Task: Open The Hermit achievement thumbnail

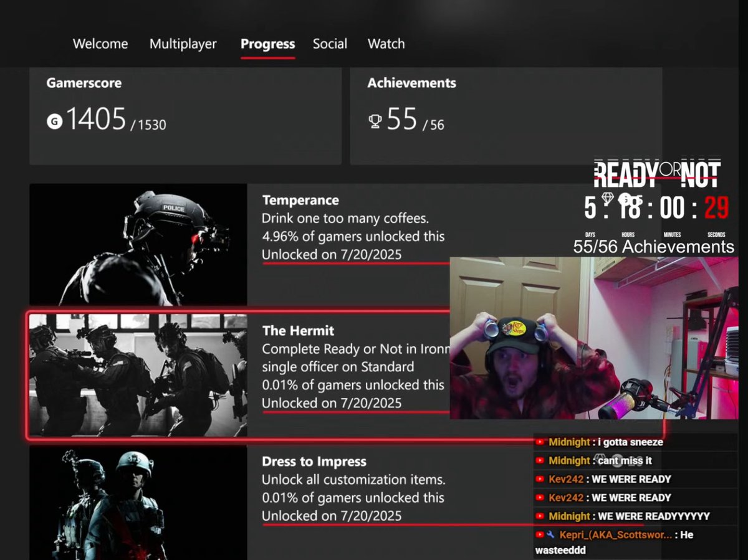Action: pos(138,375)
